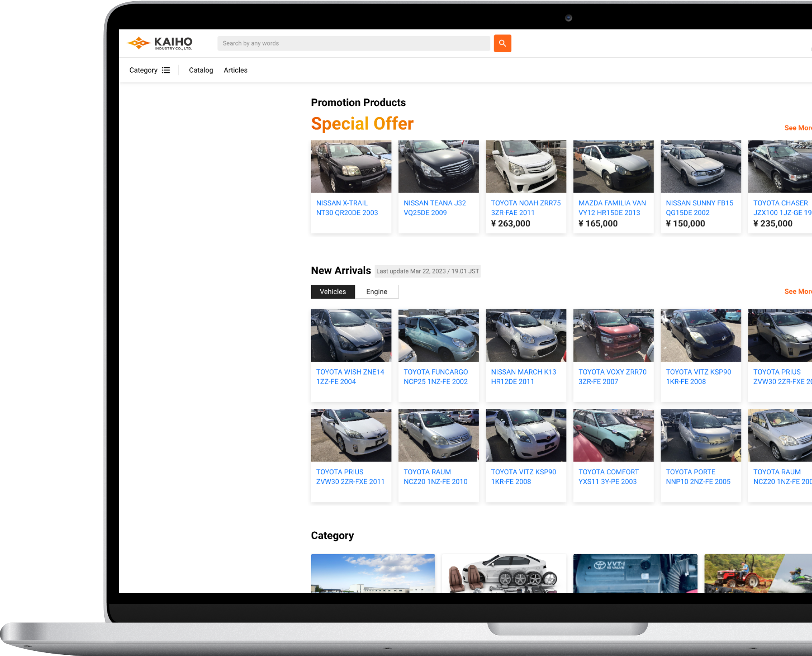
Task: Open TOYOTA VOXY ZRR70 3ZR-FE 2007 link
Action: point(612,377)
